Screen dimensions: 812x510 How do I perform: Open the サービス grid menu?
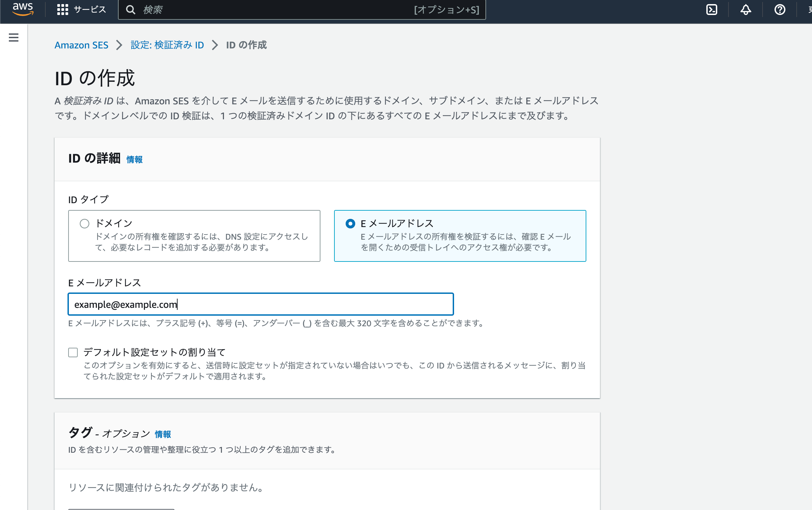click(x=63, y=10)
